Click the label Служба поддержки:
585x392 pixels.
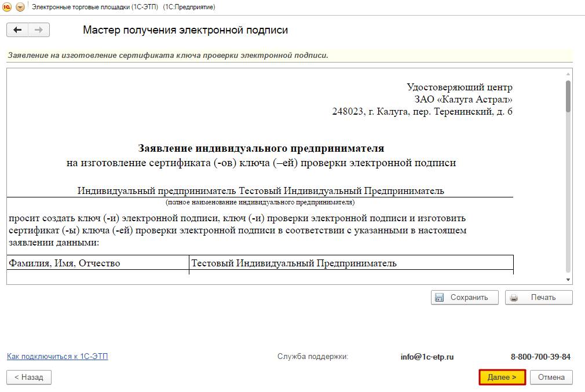point(313,357)
